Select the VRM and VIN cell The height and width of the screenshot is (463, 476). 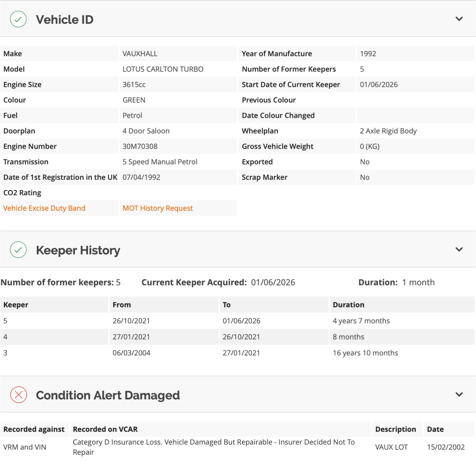tap(25, 447)
